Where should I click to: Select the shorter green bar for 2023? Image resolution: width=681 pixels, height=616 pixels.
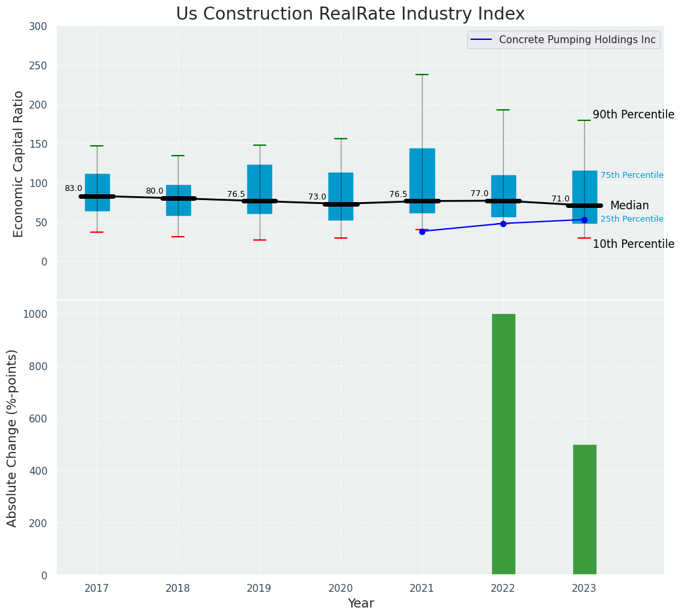tap(584, 509)
